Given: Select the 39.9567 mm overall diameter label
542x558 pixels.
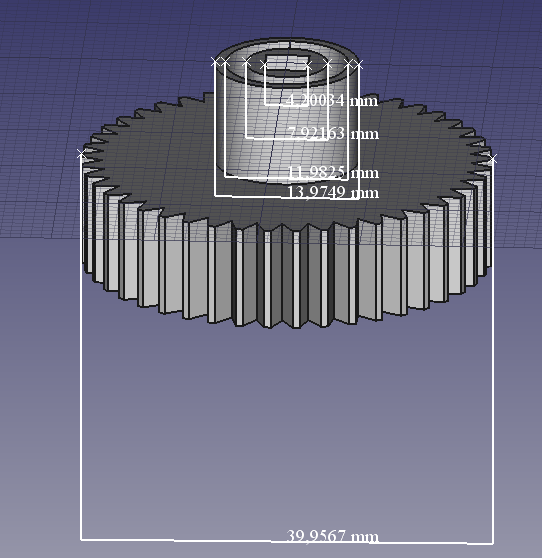Looking at the screenshot, I should (x=332, y=536).
